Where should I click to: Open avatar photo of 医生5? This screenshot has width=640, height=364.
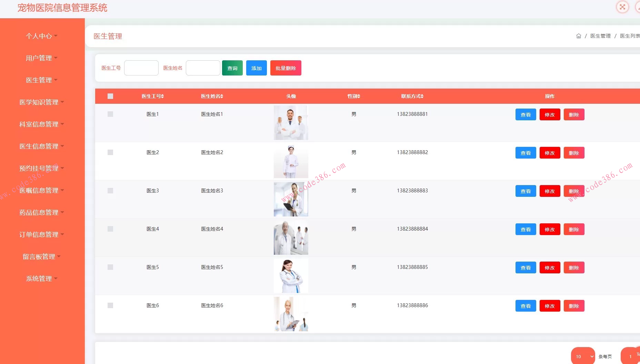[291, 276]
